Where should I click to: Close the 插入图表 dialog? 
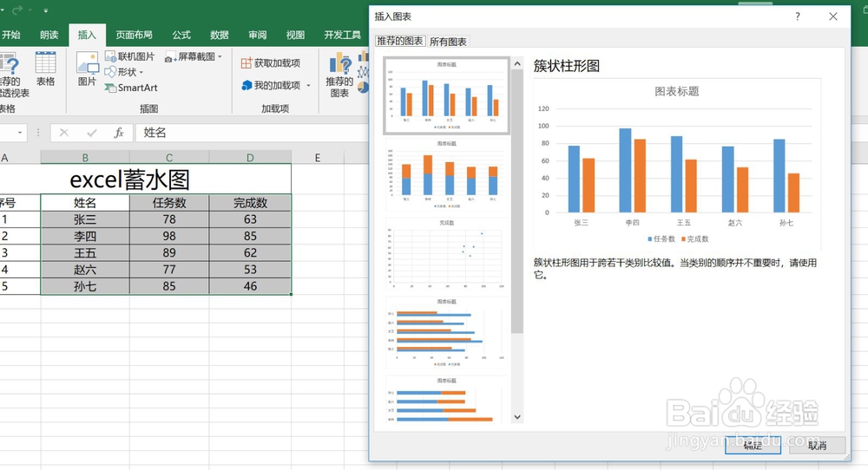(x=833, y=16)
